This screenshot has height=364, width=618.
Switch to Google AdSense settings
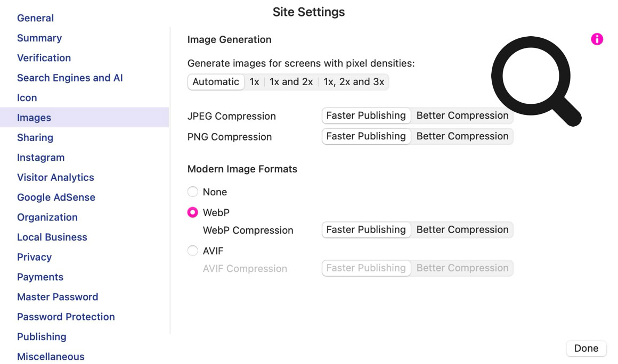[56, 197]
